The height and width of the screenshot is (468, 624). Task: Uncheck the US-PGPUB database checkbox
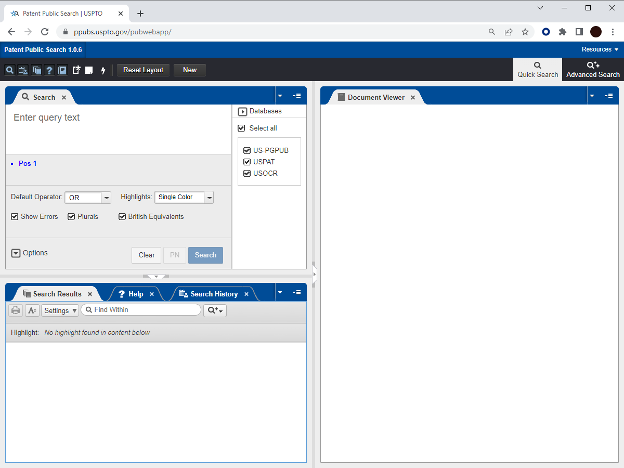(246, 150)
